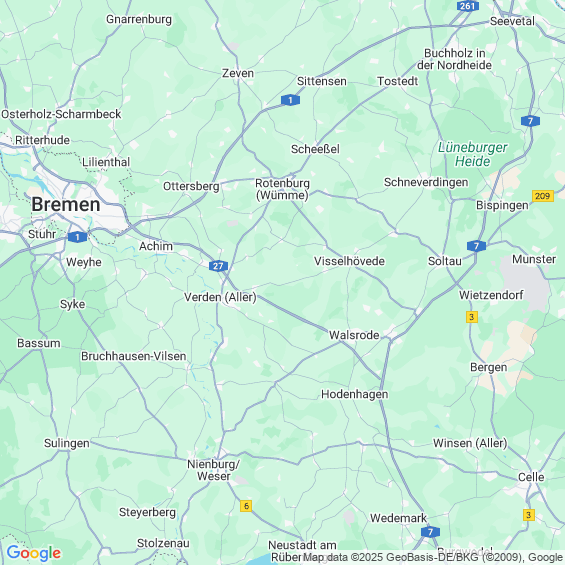Image resolution: width=565 pixels, height=565 pixels.
Task: Click the Nienburg/Weser town label
Action: [213, 470]
